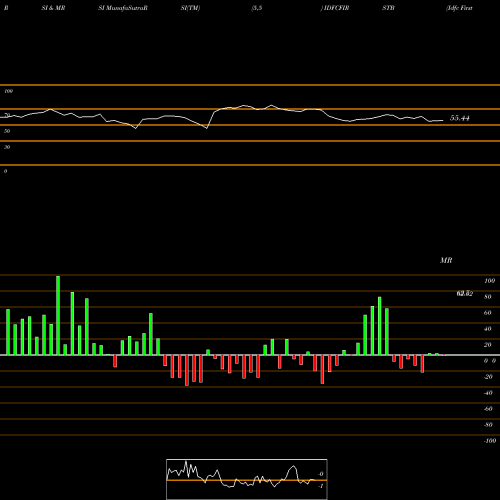
Task: Open the mini line chart thumbnail
Action: click(x=247, y=479)
